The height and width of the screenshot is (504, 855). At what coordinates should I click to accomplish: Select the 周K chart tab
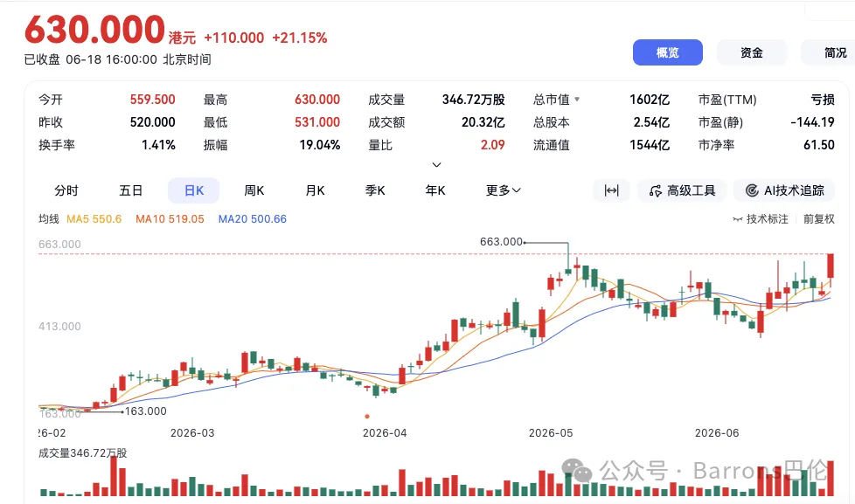point(254,190)
